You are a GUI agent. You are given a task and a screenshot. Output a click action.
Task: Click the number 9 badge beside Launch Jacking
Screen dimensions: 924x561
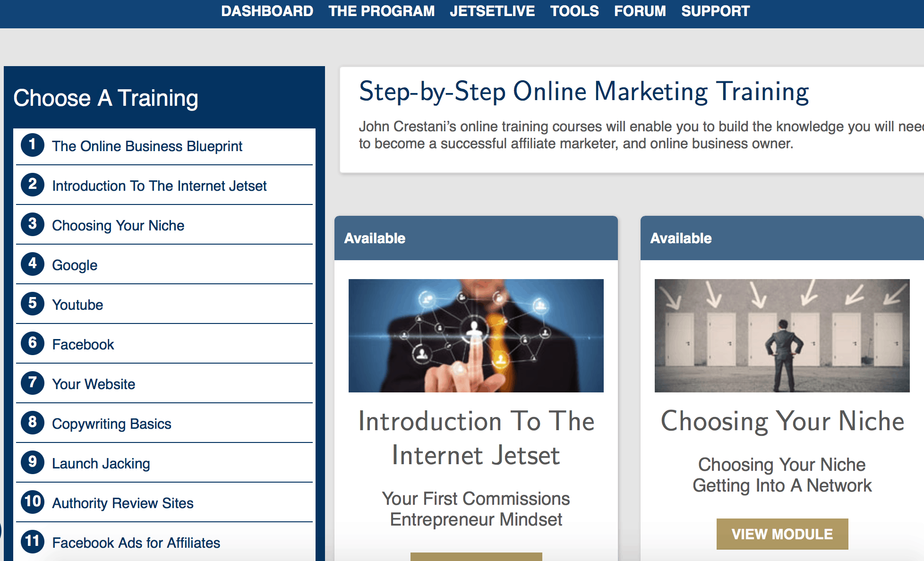click(33, 462)
